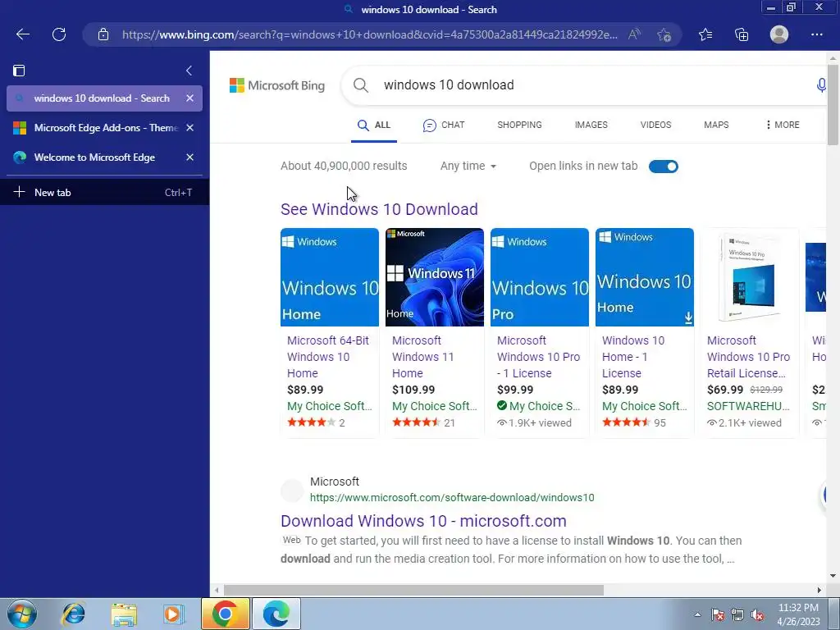Click the Microsoft Bing logo
This screenshot has height=630, width=840.
(277, 85)
